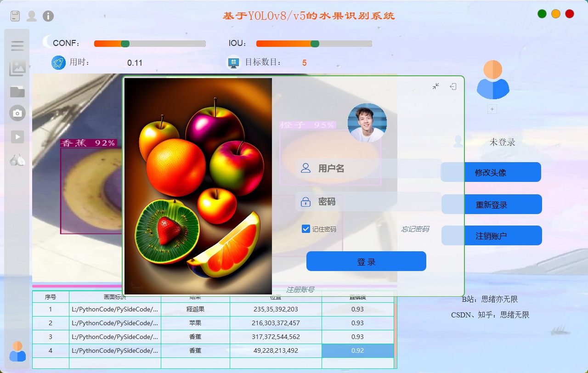588x373 pixels.
Task: Click the large blue user avatar on the right
Action: [x=492, y=80]
